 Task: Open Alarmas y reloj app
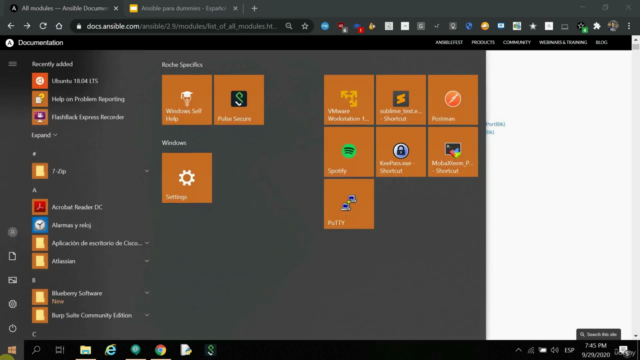pyautogui.click(x=91, y=225)
